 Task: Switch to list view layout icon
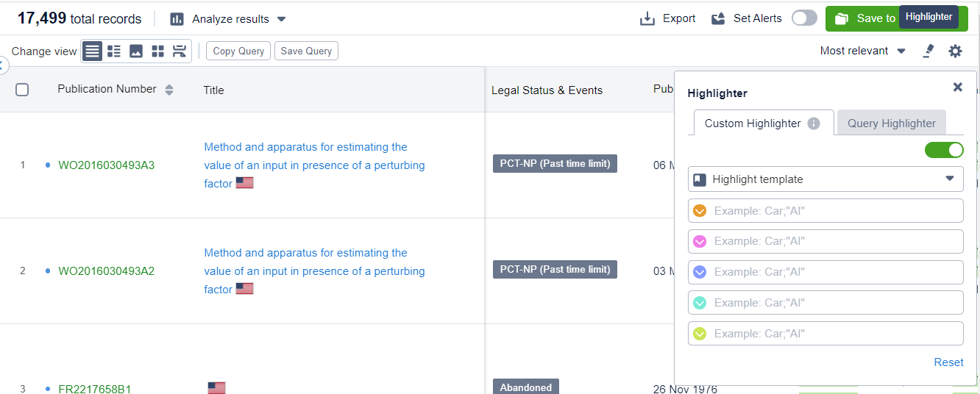(x=114, y=51)
